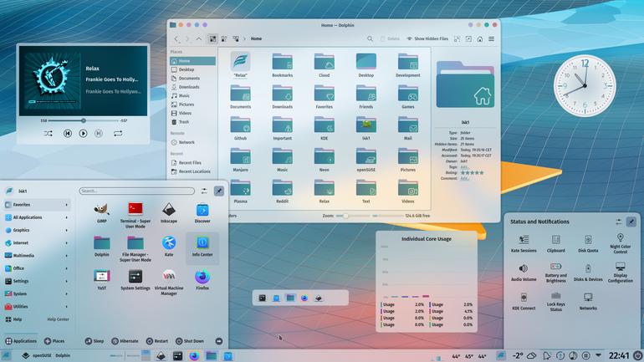Seek within the music player progress slider
This screenshot has height=362, width=644.
[x=84, y=120]
